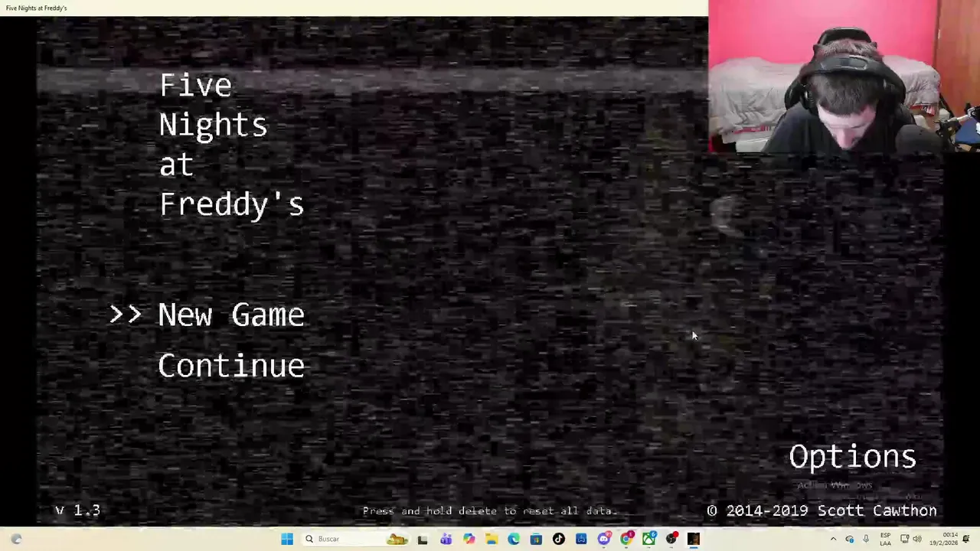Open OBS Studio from the taskbar

coord(671,539)
